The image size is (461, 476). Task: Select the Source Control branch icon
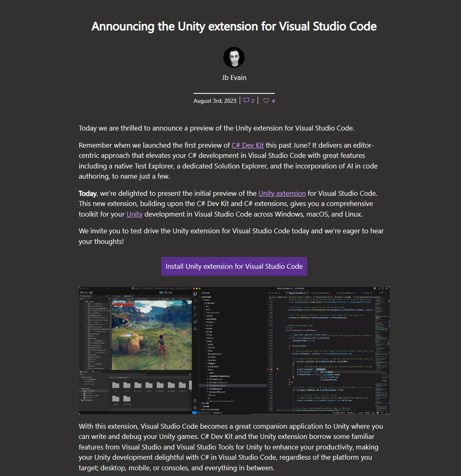point(195,308)
